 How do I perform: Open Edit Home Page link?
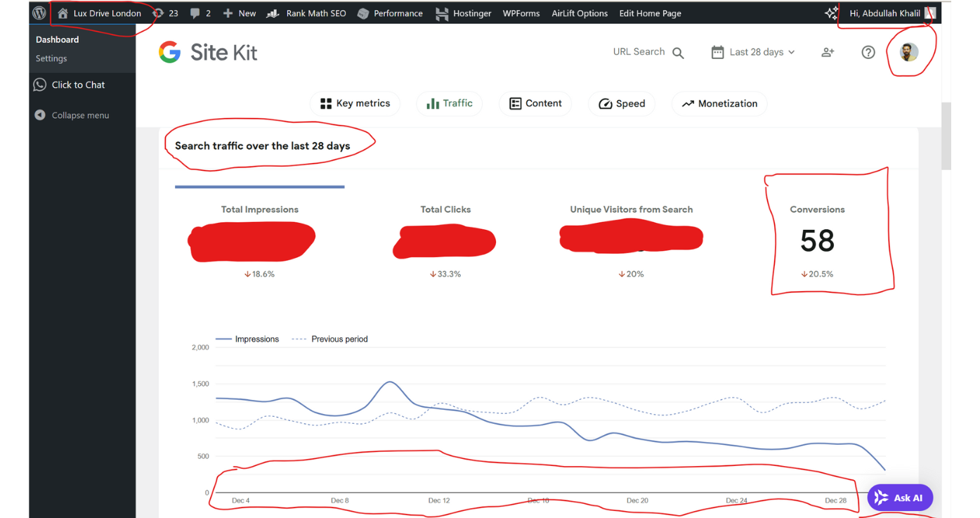click(650, 13)
